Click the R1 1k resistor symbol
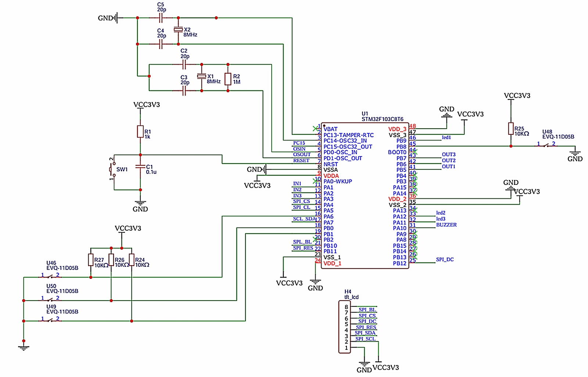The height and width of the screenshot is (377, 588). [x=140, y=132]
